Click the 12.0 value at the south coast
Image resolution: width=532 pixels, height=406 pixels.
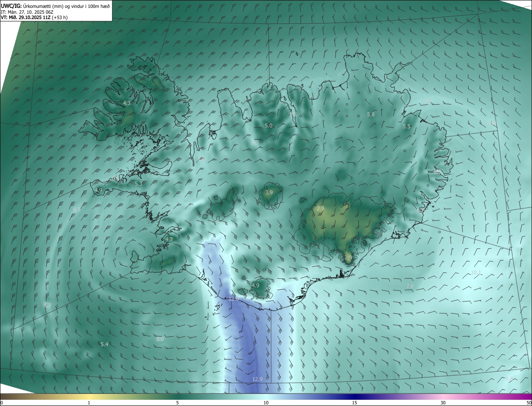(x=234, y=298)
